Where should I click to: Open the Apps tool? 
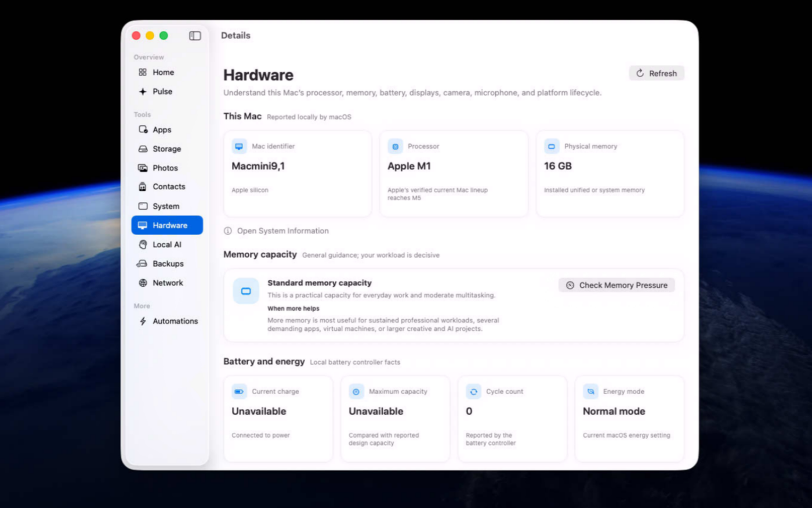pos(167,129)
